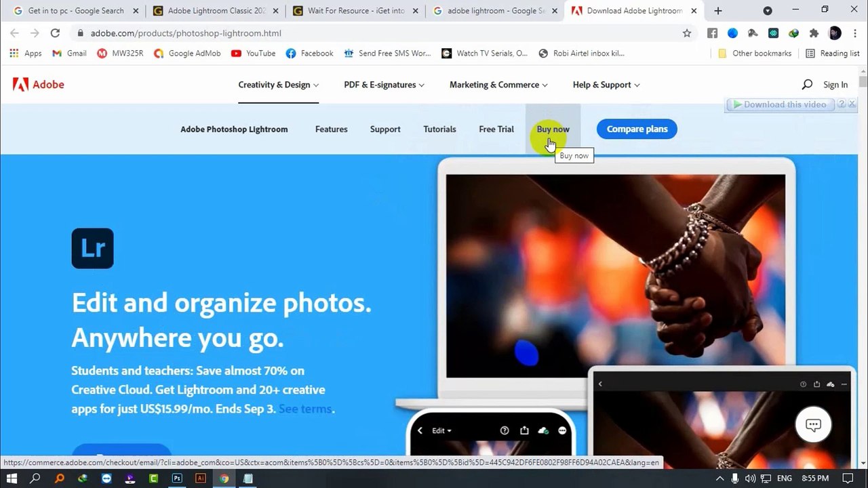Expand the Help & Support menu

pos(606,85)
